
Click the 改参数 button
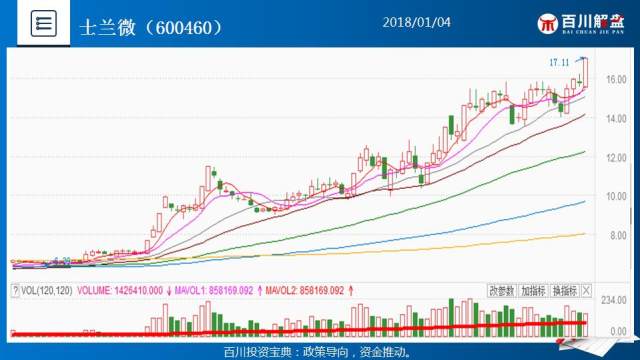pyautogui.click(x=502, y=291)
